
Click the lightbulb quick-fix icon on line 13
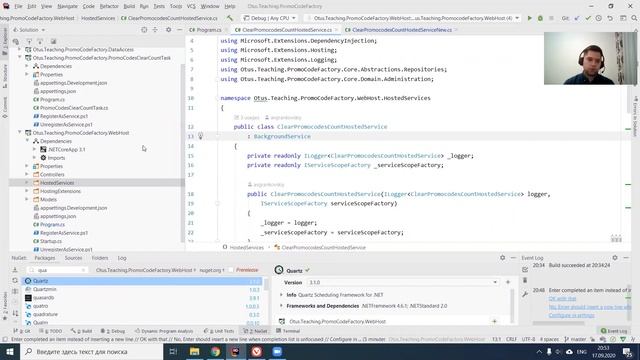(200, 136)
